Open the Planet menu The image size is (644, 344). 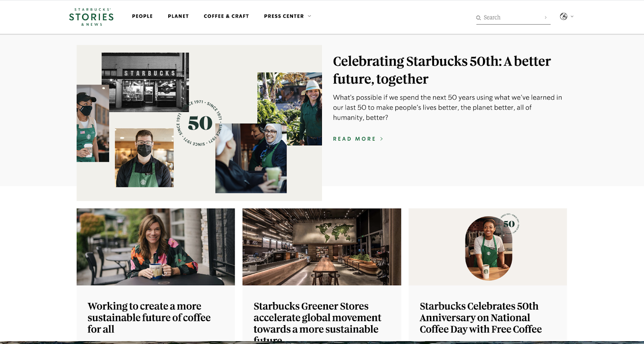(x=178, y=16)
